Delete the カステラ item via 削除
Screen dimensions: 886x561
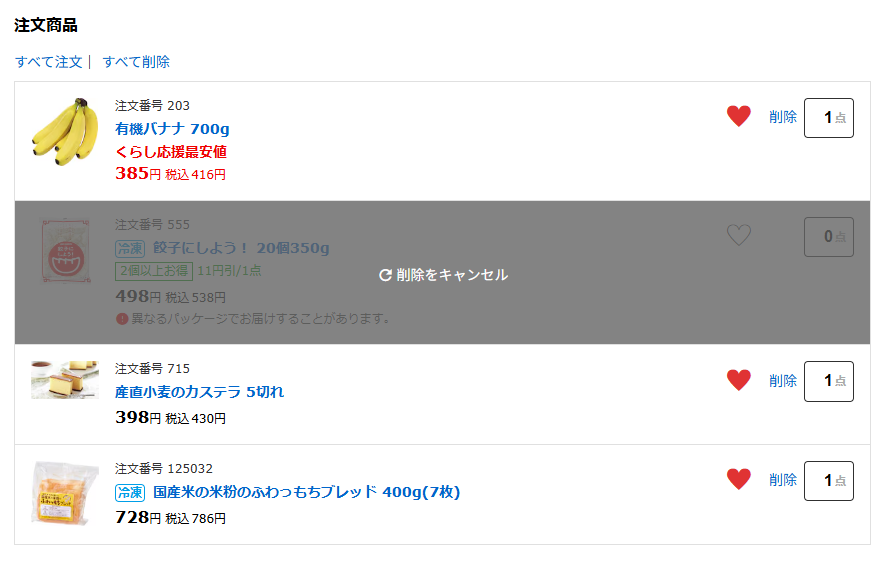pos(783,381)
